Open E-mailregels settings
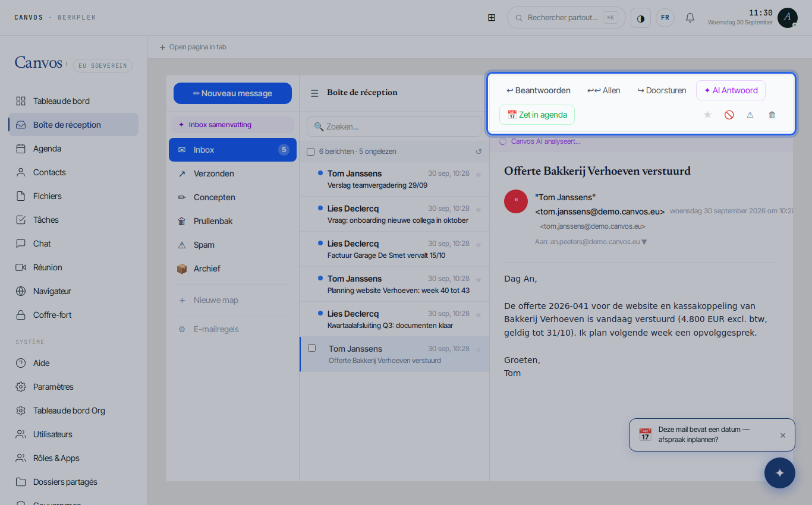The image size is (812, 505). [x=232, y=329]
